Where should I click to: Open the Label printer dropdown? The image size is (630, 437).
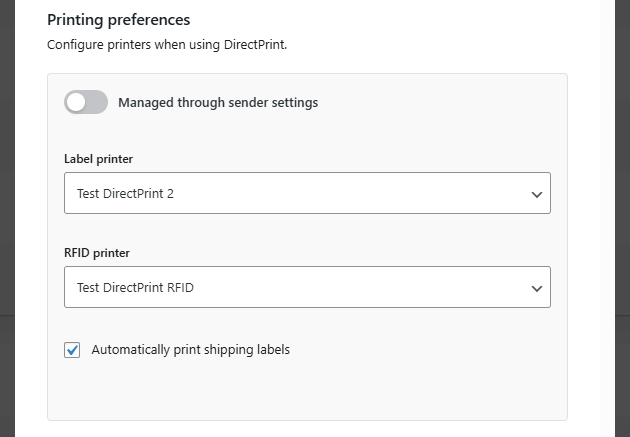[x=306, y=193]
